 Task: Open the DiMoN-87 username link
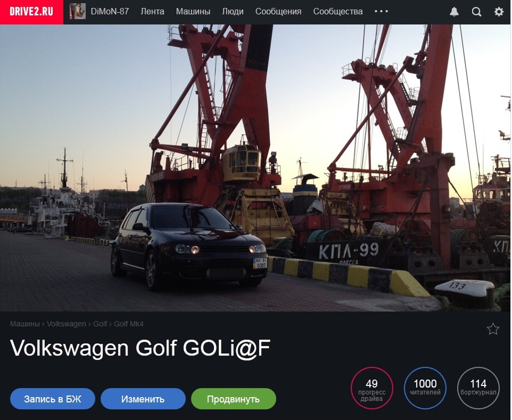click(110, 11)
